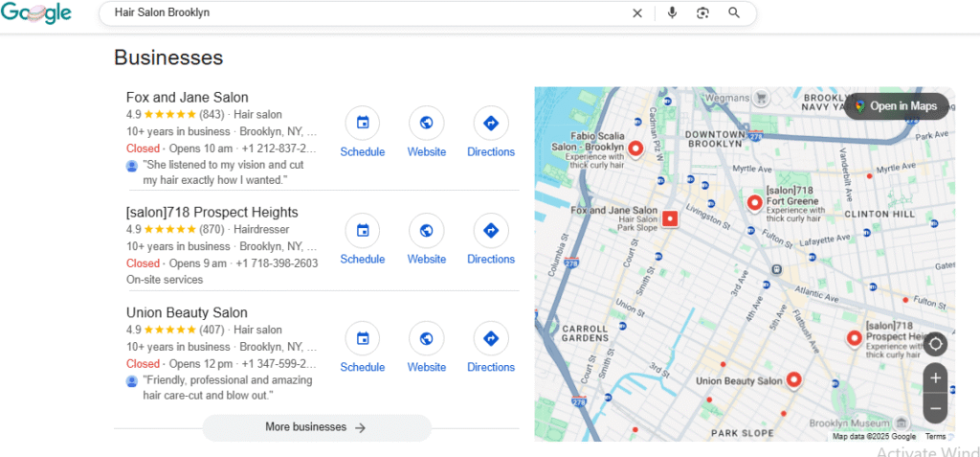Click Schedule icon for Fox and Jane Salon

363,123
